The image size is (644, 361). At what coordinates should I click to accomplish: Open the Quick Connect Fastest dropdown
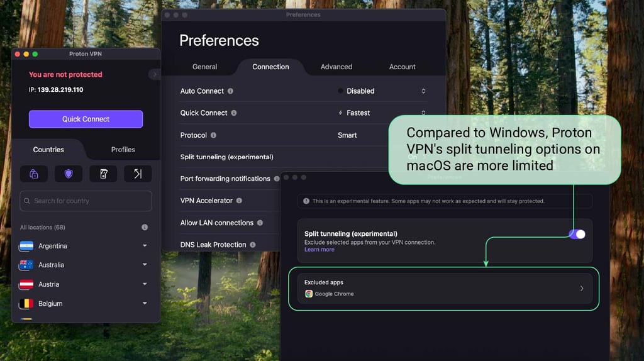382,113
